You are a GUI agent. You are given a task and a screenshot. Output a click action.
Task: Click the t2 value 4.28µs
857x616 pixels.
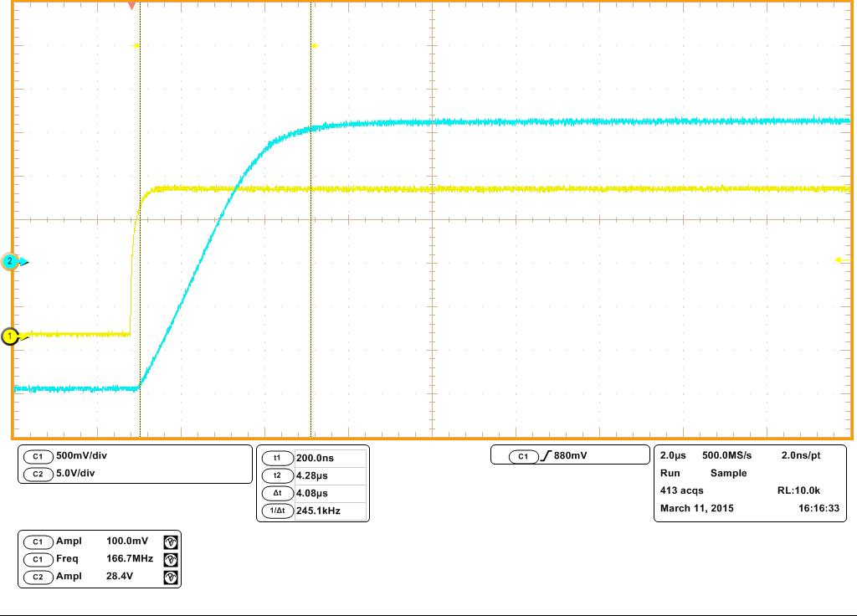point(311,475)
